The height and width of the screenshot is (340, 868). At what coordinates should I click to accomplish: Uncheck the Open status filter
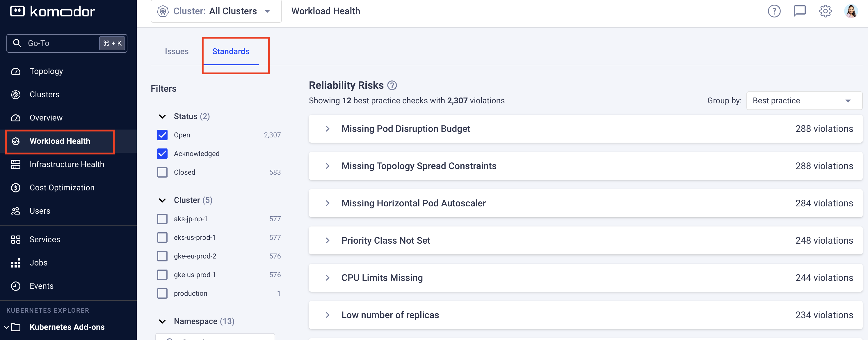pyautogui.click(x=162, y=135)
